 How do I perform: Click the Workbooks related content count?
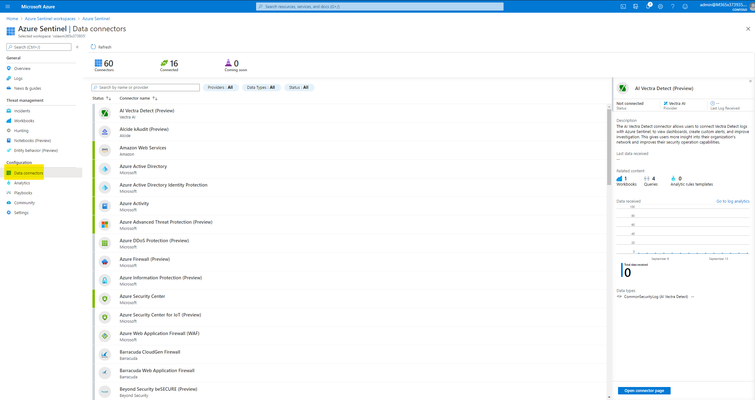coord(626,181)
